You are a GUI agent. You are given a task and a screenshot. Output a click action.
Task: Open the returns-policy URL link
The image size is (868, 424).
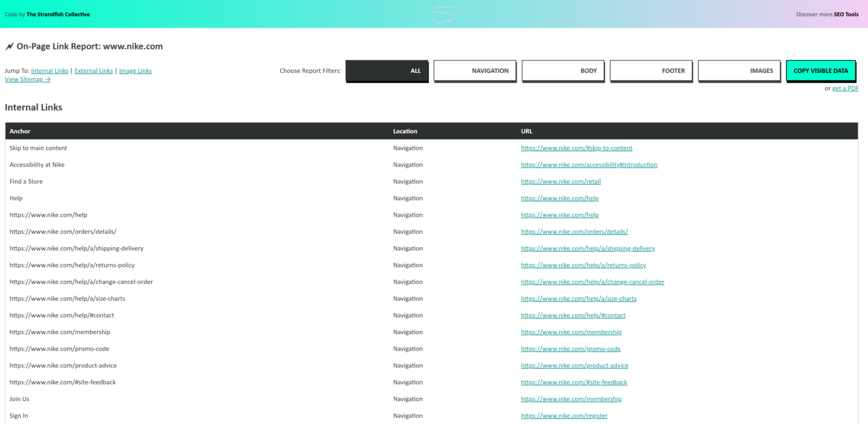(x=583, y=265)
